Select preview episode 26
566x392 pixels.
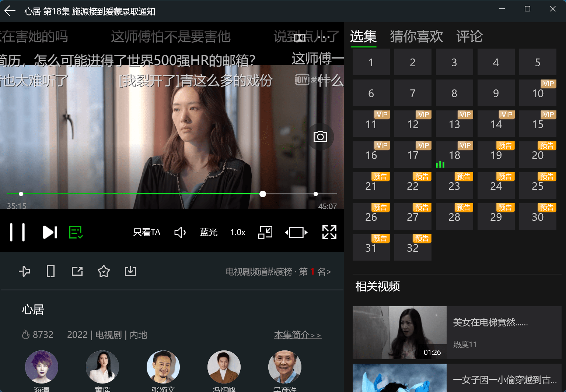371,216
